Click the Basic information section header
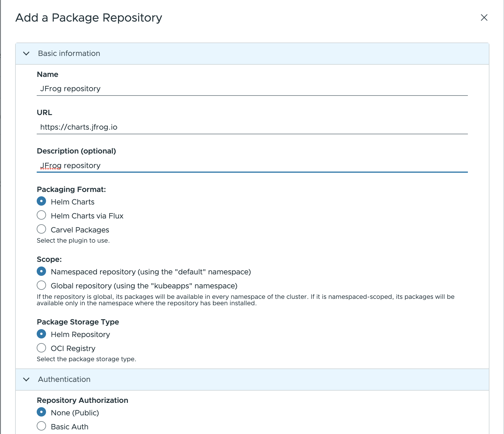Viewport: 504px width, 434px height. 69,53
